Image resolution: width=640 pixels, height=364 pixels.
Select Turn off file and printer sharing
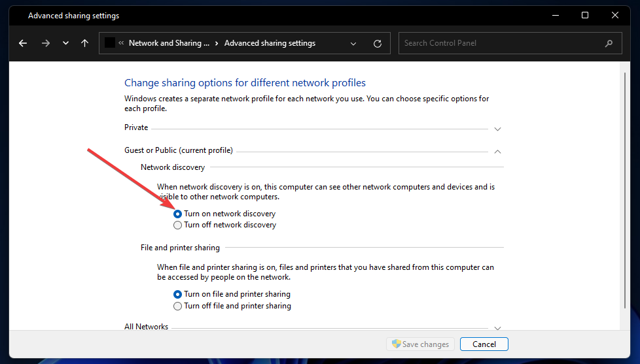tap(177, 306)
